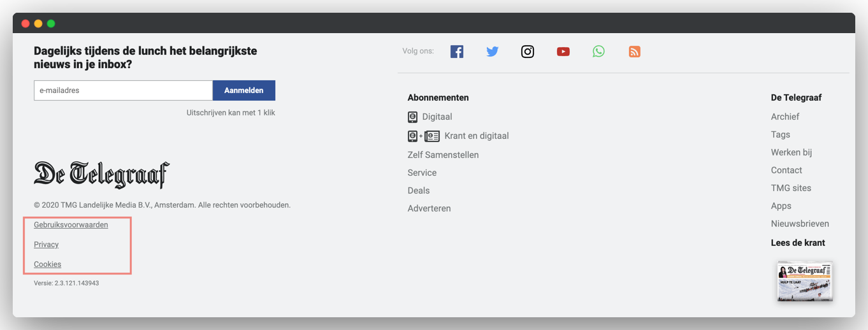Open the Zelf Samenstellen link

(443, 155)
